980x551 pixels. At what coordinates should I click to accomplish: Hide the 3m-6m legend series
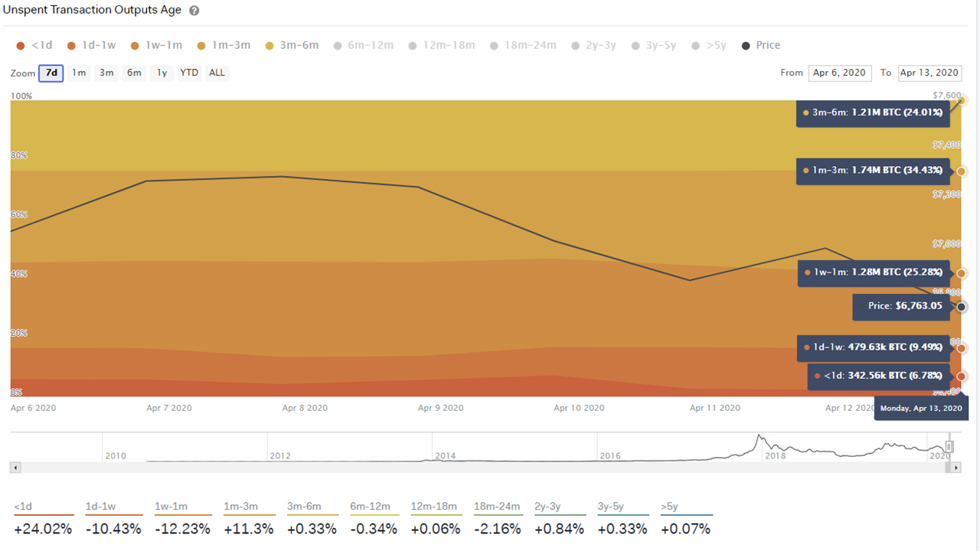pyautogui.click(x=292, y=45)
